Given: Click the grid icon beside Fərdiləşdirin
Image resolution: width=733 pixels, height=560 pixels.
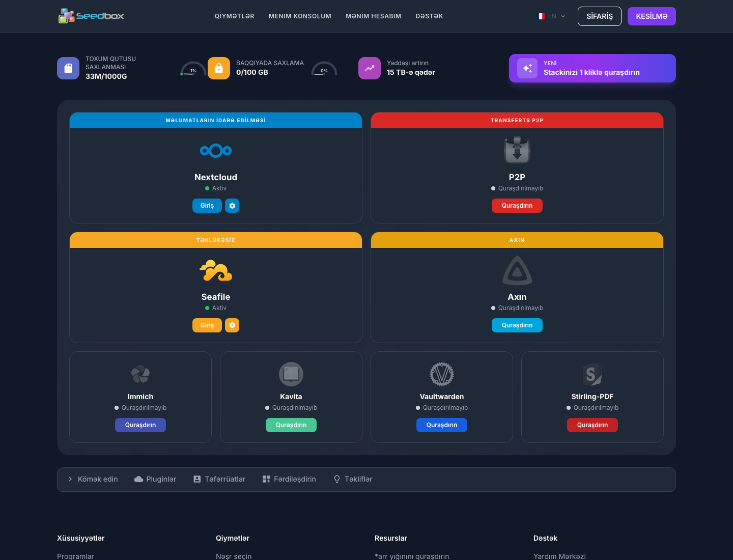Looking at the screenshot, I should [266, 479].
